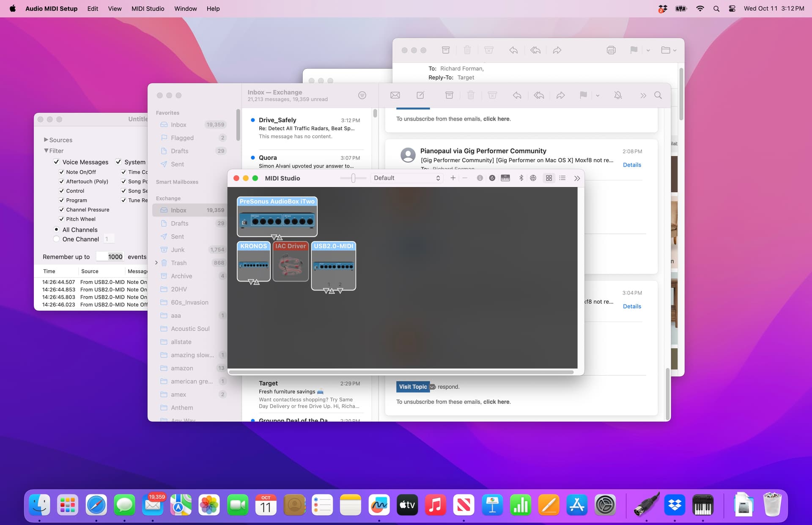Uncheck the Pitch Wheel filter
The image size is (812, 525).
pyautogui.click(x=62, y=219)
